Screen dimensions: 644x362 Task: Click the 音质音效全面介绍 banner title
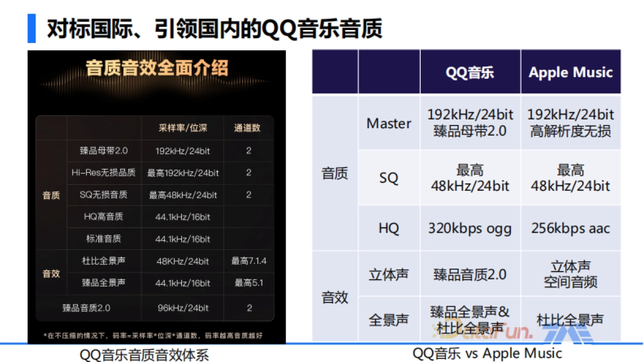pyautogui.click(x=157, y=67)
